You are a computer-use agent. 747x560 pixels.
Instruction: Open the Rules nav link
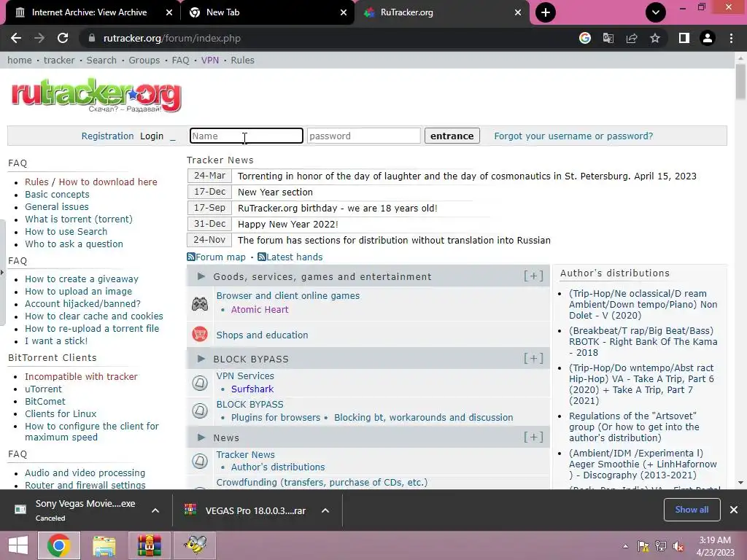click(242, 60)
